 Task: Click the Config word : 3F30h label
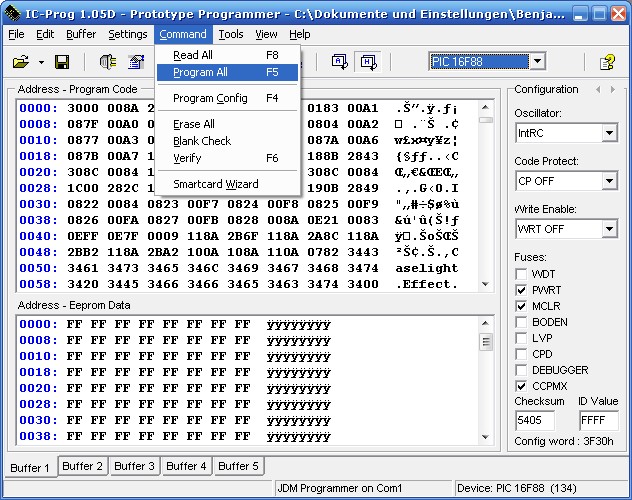tap(564, 442)
